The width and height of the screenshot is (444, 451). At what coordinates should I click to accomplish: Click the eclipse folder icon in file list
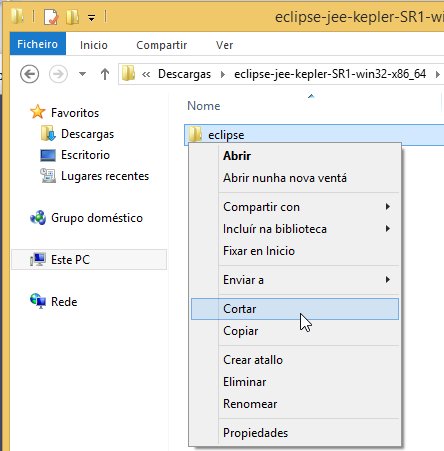pos(195,134)
